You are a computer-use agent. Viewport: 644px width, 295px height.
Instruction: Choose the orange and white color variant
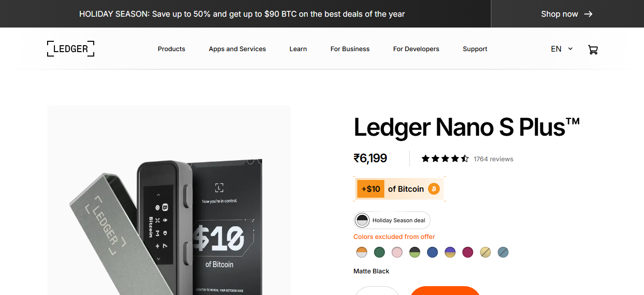[x=362, y=252]
